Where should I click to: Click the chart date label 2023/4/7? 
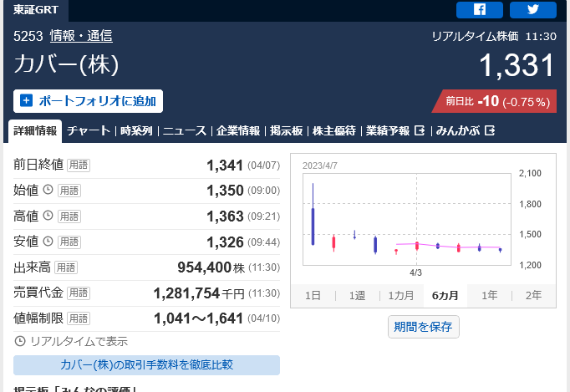320,165
